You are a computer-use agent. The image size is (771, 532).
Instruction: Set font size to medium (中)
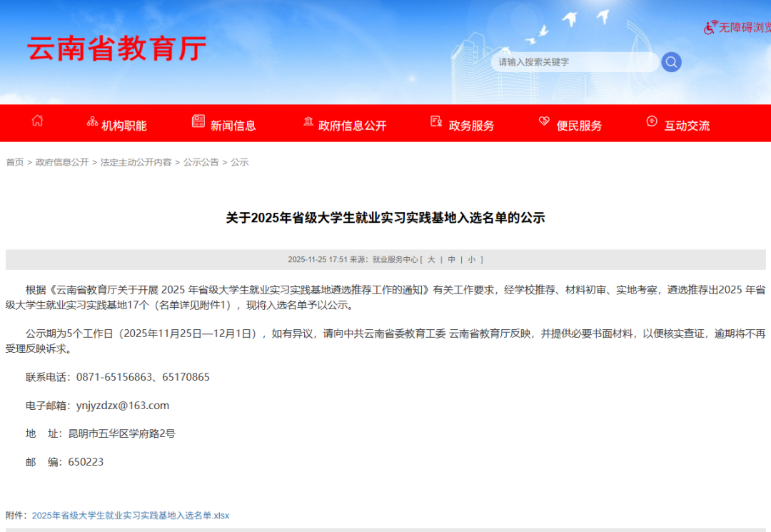451,259
